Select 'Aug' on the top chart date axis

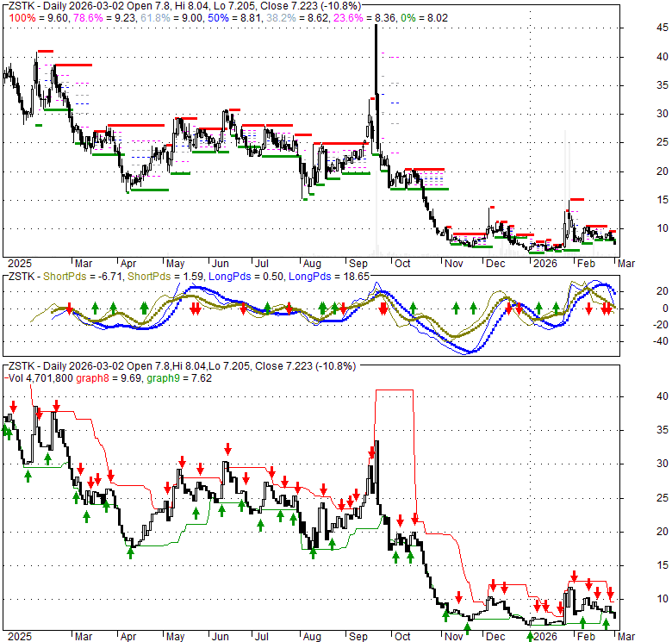[312, 264]
